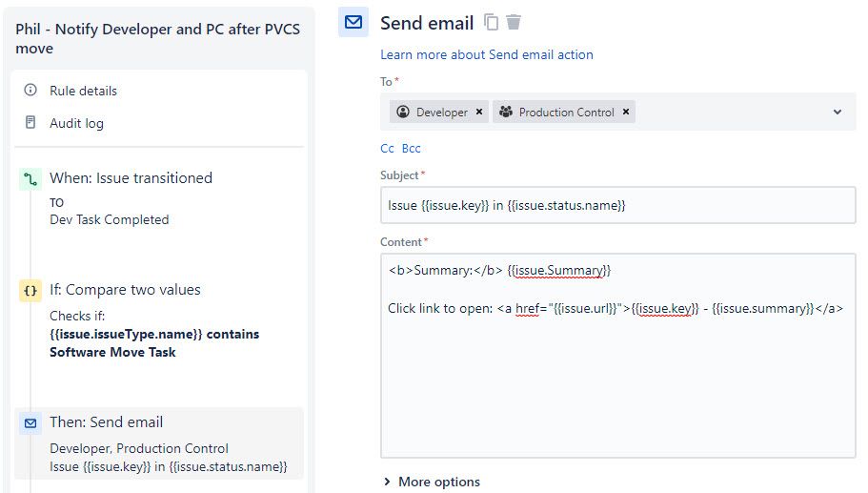Add Bcc recipients

411,149
